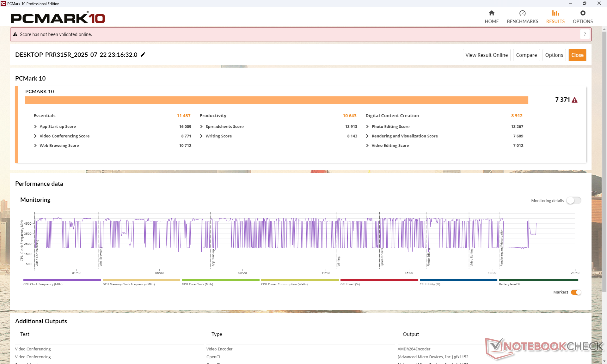This screenshot has width=607, height=364.
Task: Click the red warning triangle beside 7 371
Action: tap(575, 100)
